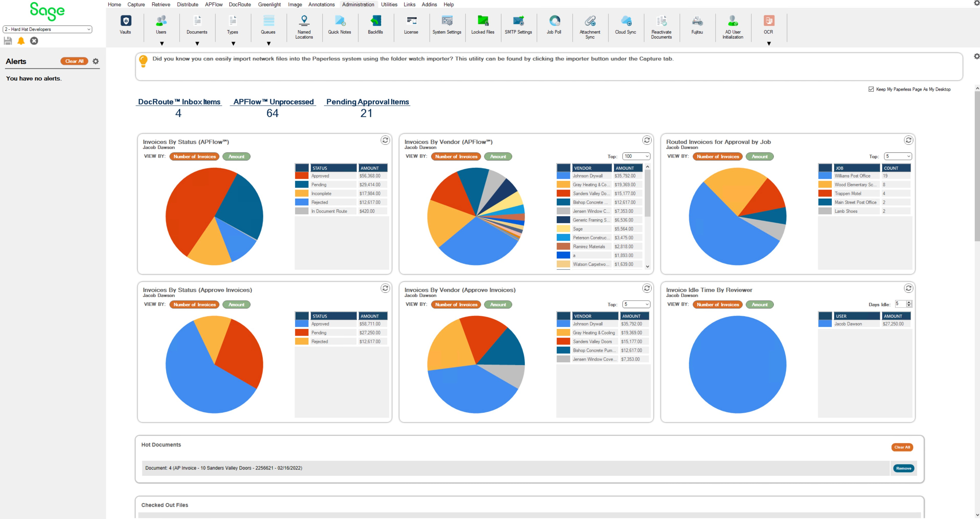Click Clear All in Alerts panel
Viewport: 980px width, 519px height.
point(74,61)
